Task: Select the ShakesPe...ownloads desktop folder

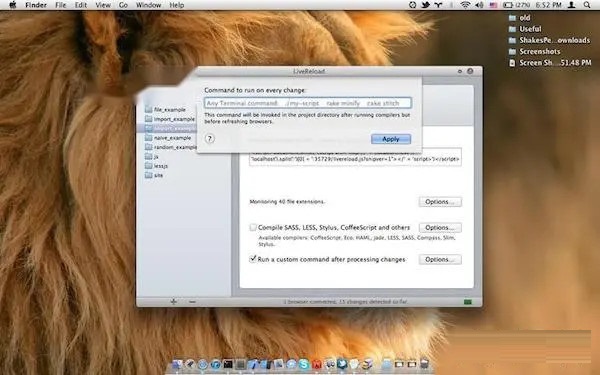Action: point(549,40)
